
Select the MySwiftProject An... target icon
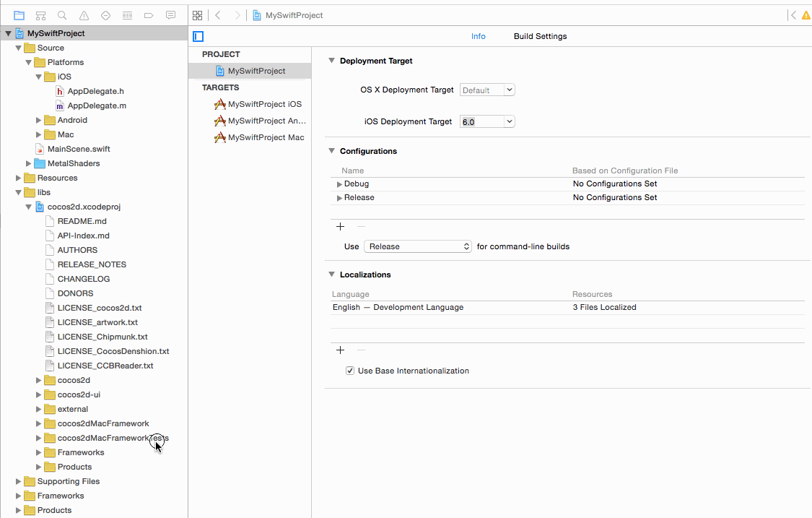pyautogui.click(x=220, y=121)
